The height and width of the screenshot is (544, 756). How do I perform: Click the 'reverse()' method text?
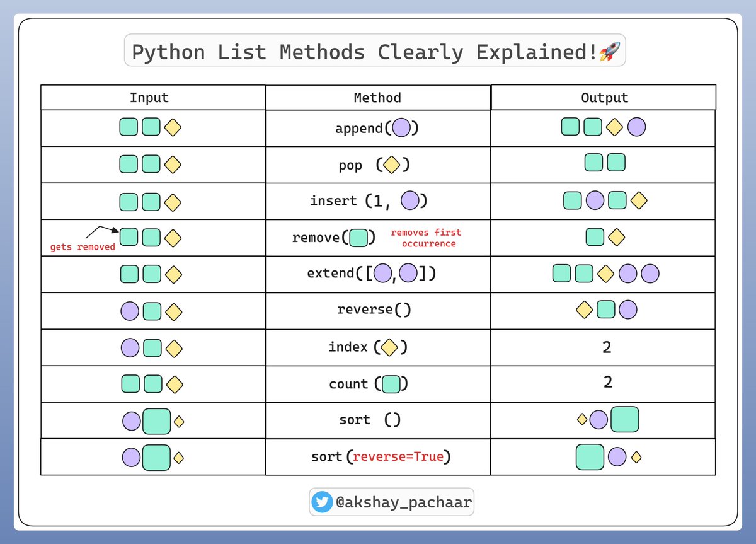click(373, 310)
